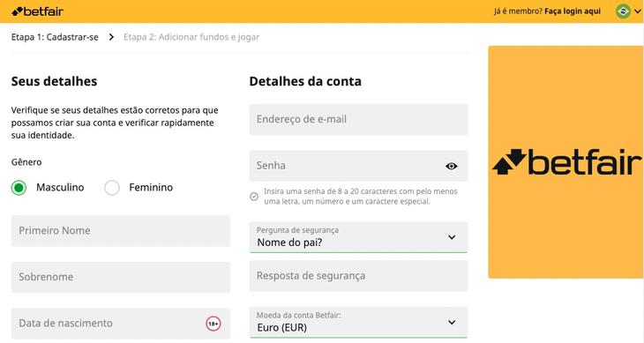Viewport: 644px width, 343px height.
Task: Expand the Moeda da conta Betfair dropdown
Action: [x=358, y=323]
